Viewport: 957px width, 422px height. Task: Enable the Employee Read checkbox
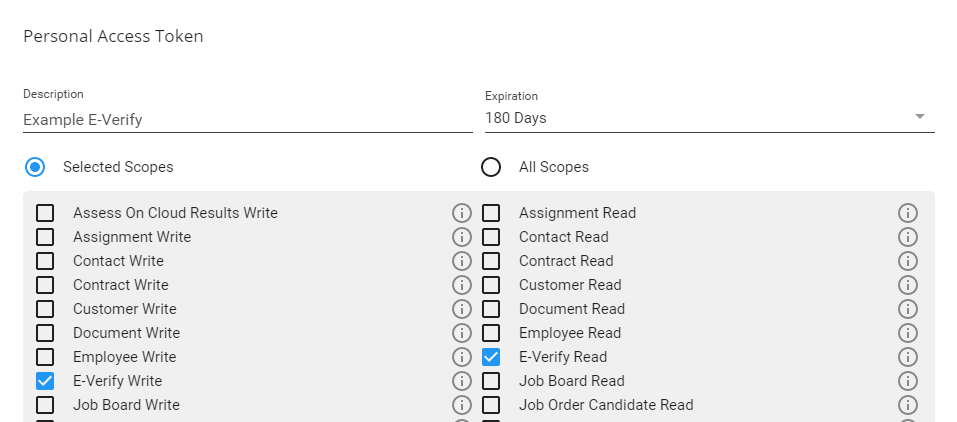click(491, 333)
